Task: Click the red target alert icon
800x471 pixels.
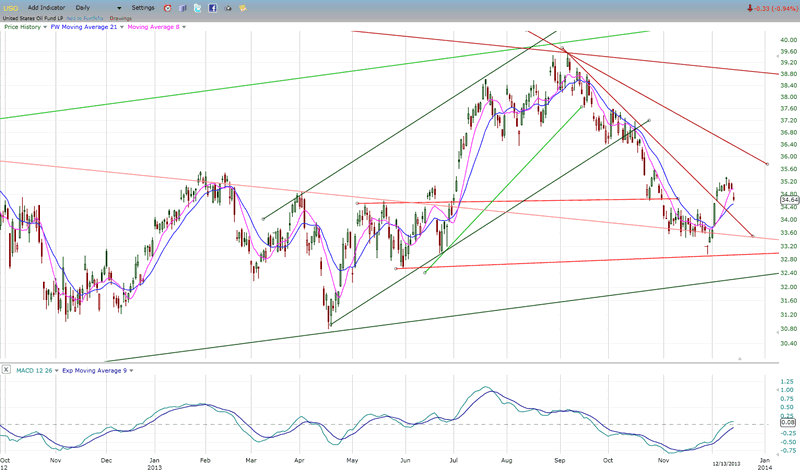Action: tap(167, 8)
